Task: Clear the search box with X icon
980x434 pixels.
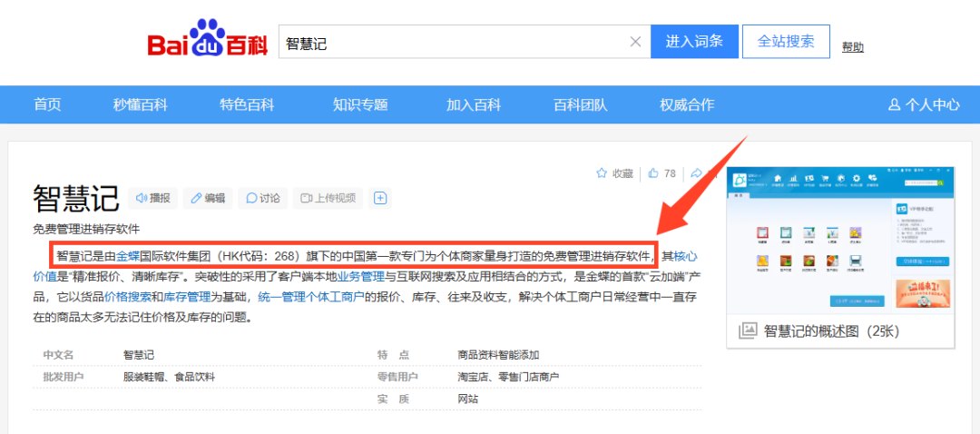Action: pos(635,42)
